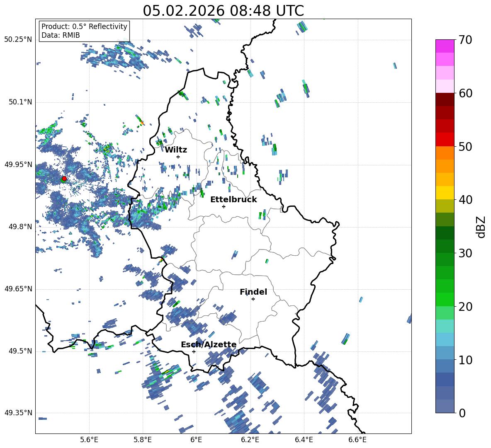491x448 pixels.
Task: Click the 40 colorbar tick label
Action: [465, 200]
